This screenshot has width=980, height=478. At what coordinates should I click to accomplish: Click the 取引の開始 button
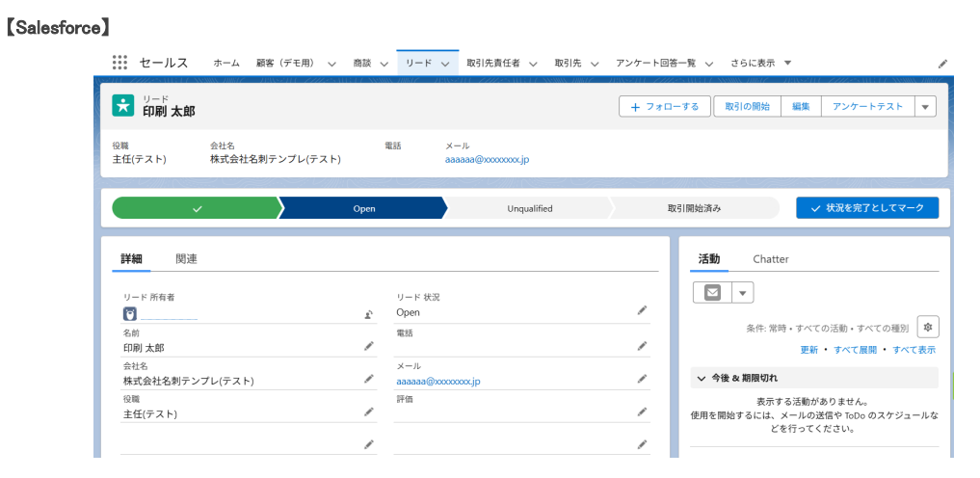[748, 107]
